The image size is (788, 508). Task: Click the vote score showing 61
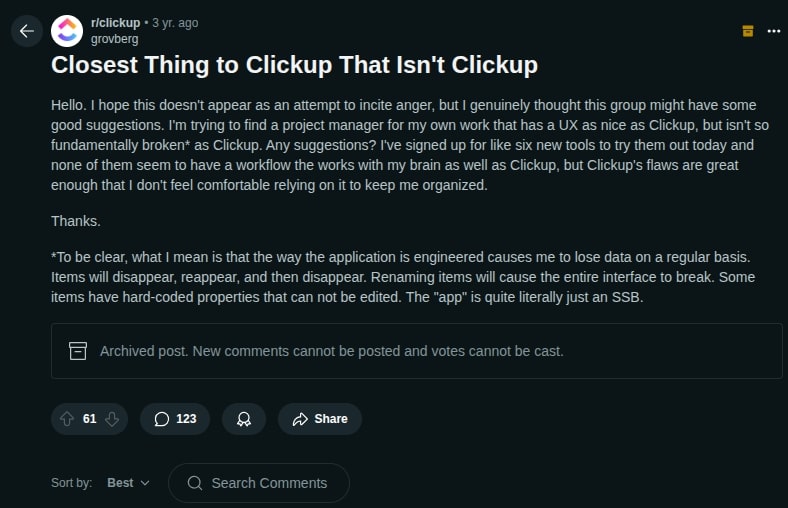[x=90, y=419]
